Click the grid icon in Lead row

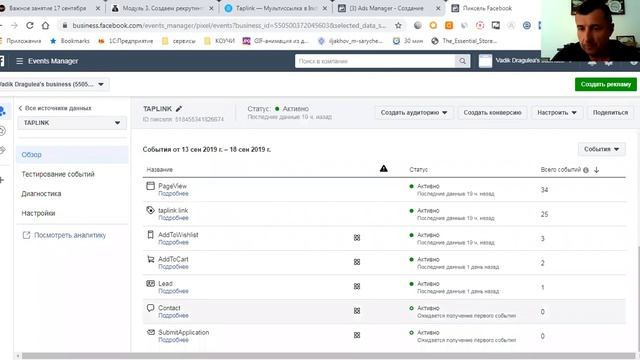click(x=357, y=287)
